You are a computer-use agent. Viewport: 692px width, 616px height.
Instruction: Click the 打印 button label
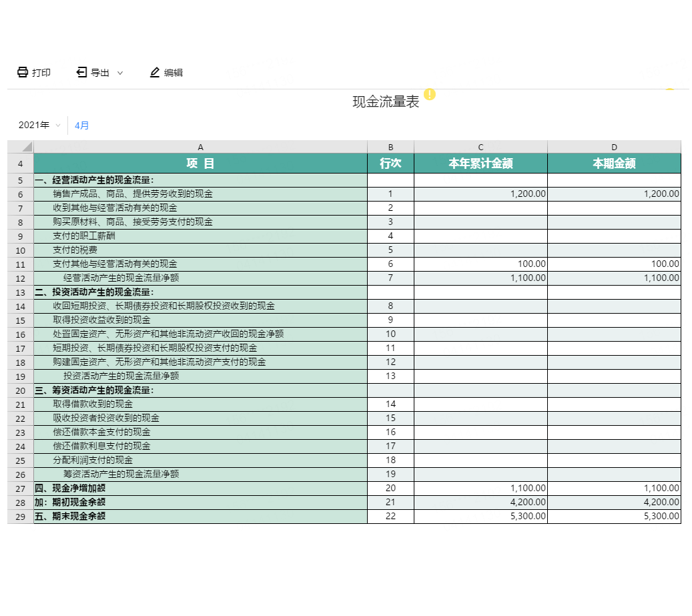41,73
